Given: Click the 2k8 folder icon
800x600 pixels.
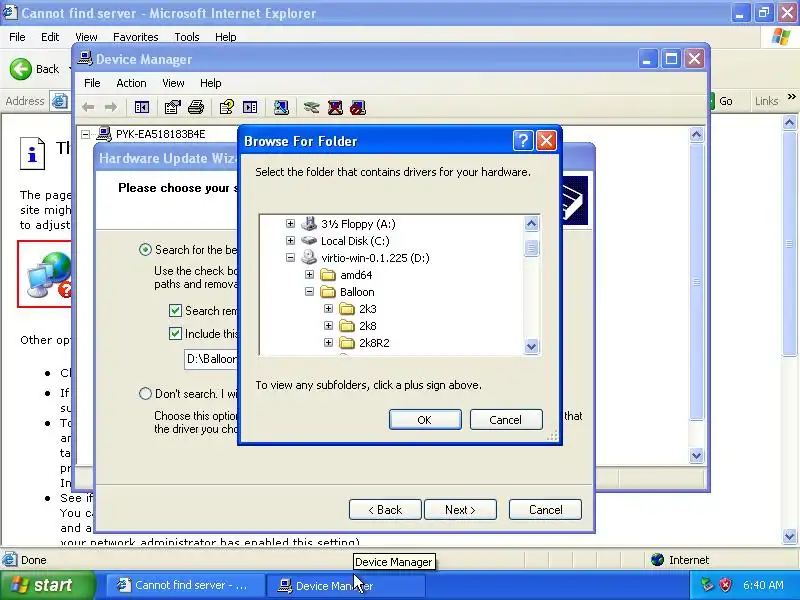Looking at the screenshot, I should (x=347, y=326).
